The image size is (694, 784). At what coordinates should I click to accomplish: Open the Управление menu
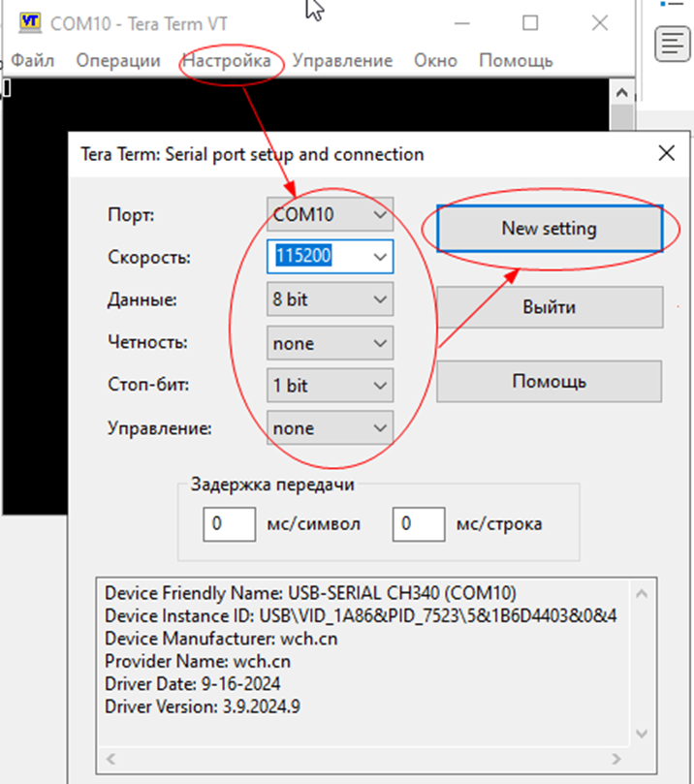(x=342, y=60)
